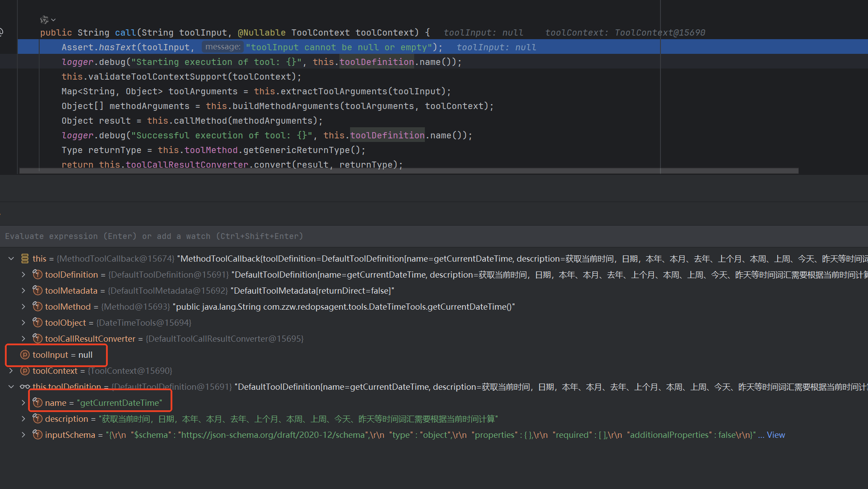868x489 pixels.
Task: Expand the toolObject field node
Action: (23, 323)
